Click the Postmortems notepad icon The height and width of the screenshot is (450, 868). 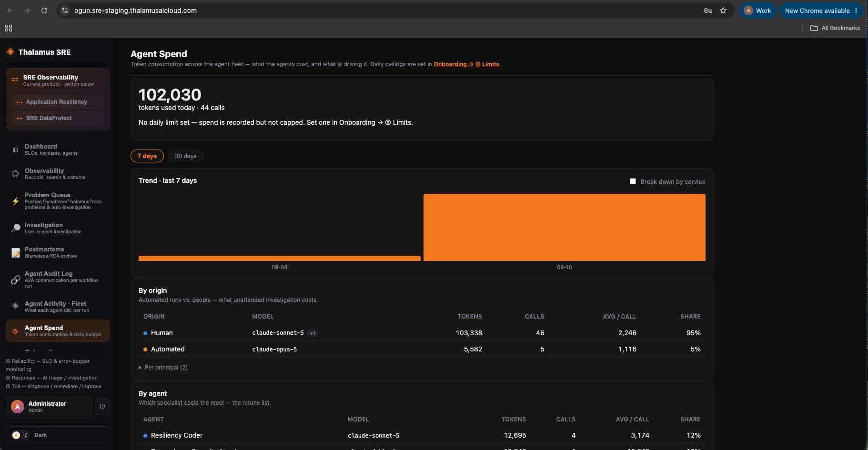click(x=16, y=252)
